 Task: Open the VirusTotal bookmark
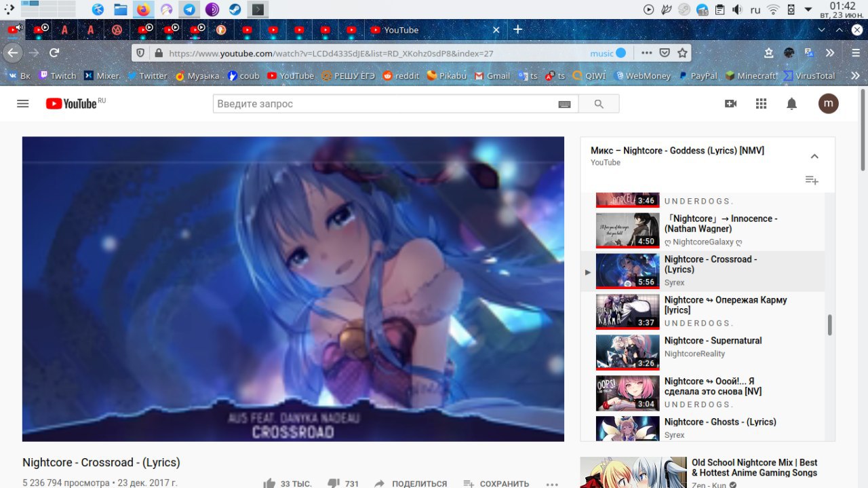[x=809, y=75]
